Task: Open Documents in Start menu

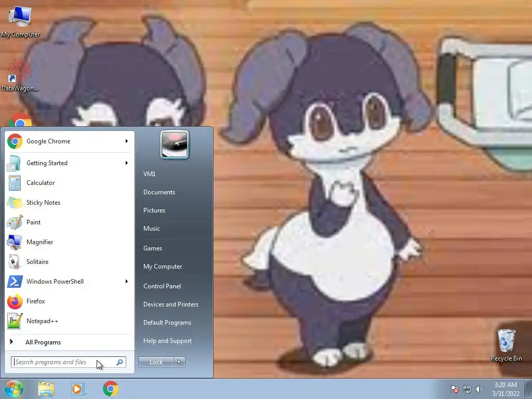Action: 159,192
